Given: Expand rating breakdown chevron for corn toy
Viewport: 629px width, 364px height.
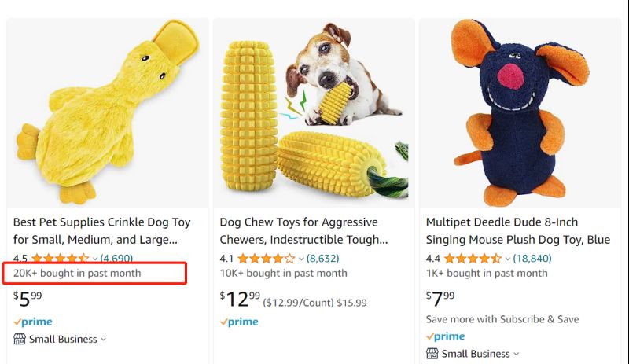Looking at the screenshot, I should click(x=301, y=259).
